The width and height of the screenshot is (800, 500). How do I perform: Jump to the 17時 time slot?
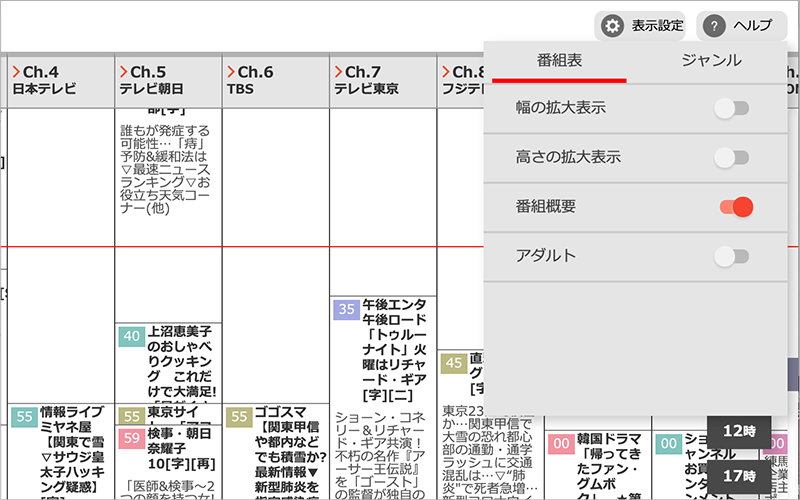point(739,475)
